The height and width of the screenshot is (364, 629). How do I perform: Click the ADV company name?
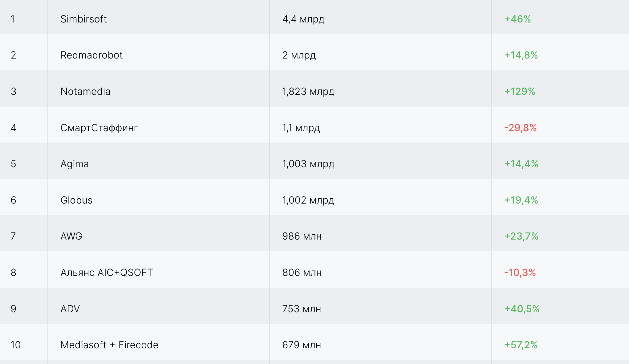click(x=70, y=309)
